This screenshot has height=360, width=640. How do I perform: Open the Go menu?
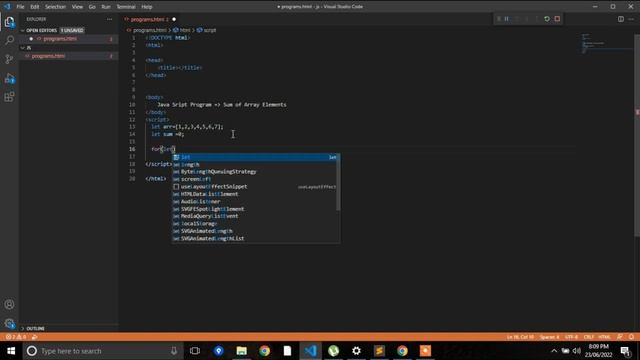click(92, 7)
